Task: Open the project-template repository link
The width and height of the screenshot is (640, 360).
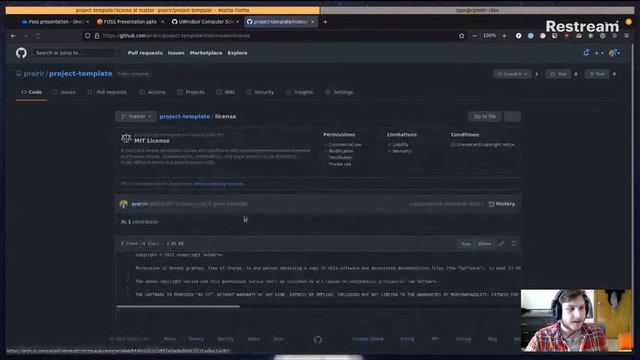Action: pos(80,73)
